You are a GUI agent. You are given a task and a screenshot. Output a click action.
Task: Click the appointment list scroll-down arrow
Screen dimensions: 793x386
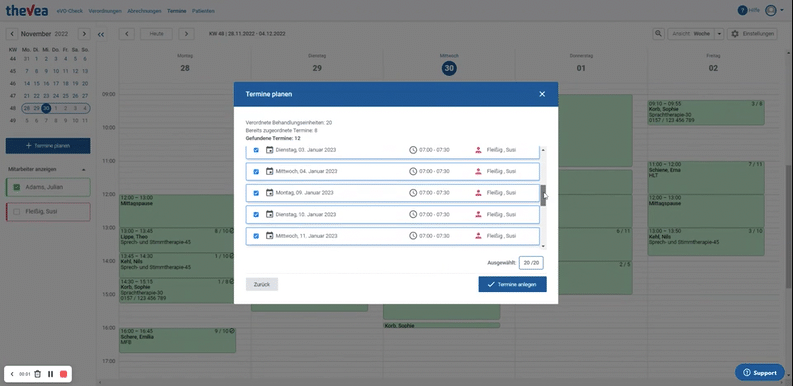coord(544,246)
